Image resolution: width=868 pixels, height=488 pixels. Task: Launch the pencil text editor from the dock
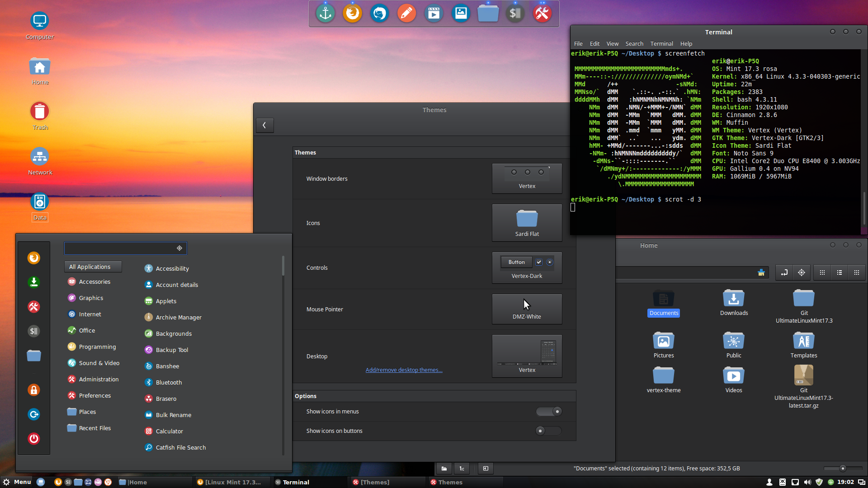[407, 14]
